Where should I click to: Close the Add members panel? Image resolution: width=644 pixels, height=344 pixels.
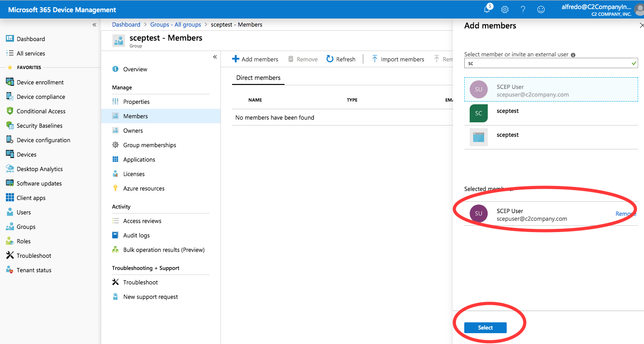coord(642,26)
